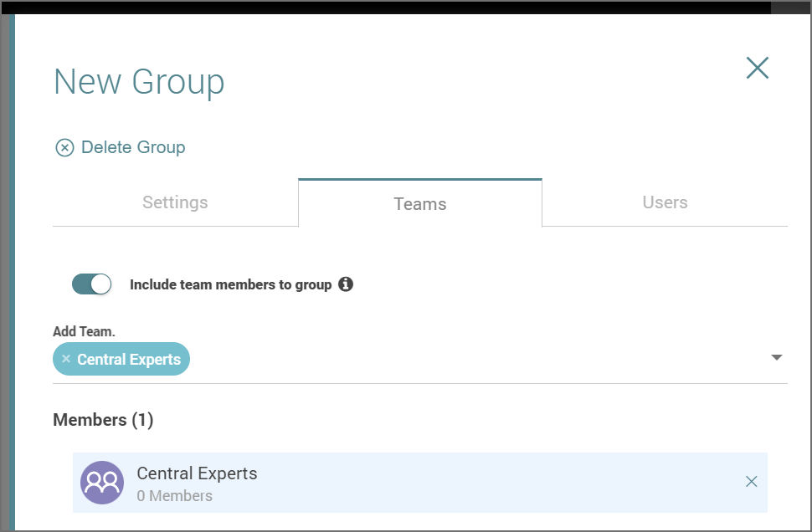Click the Members (1) heading

point(103,420)
